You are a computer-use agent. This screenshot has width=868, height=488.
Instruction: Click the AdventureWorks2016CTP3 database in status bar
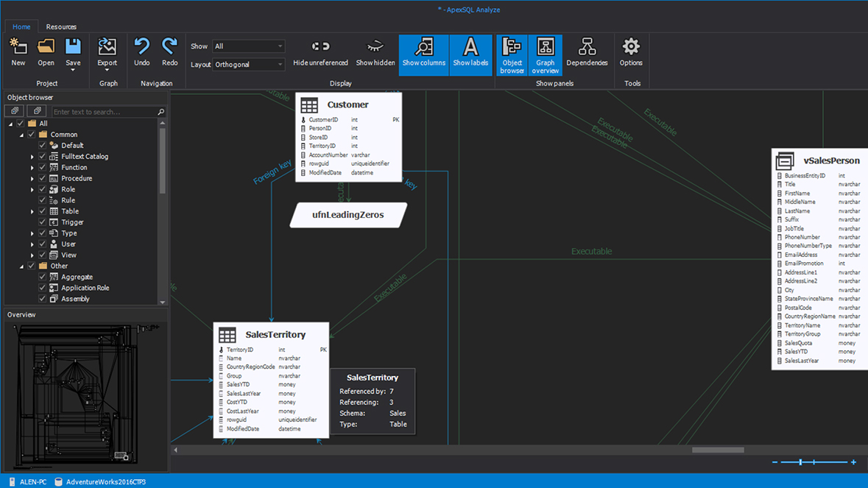coord(100,482)
